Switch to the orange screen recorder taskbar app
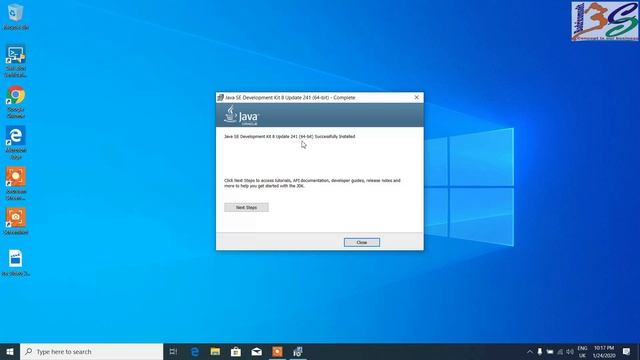Image resolution: width=640 pixels, height=360 pixels. [277, 351]
